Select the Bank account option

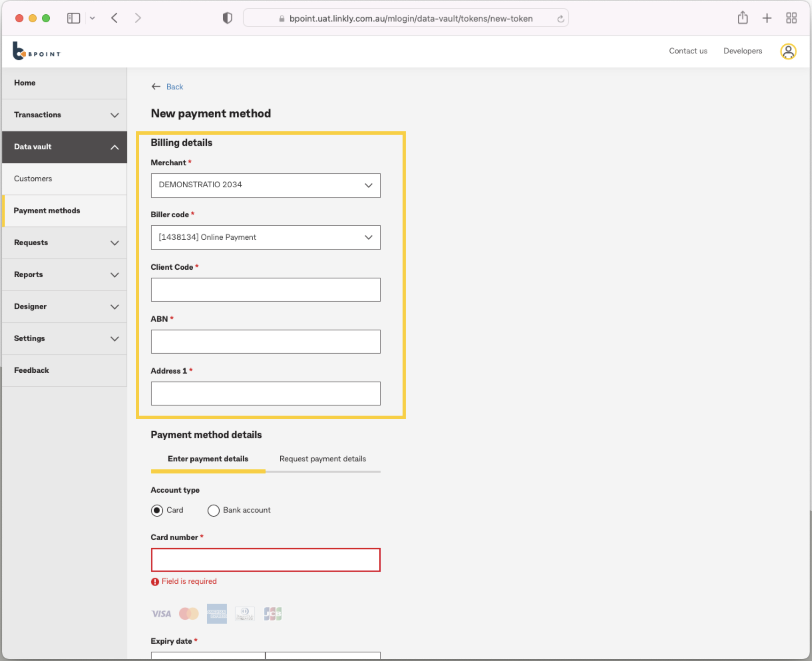(214, 510)
